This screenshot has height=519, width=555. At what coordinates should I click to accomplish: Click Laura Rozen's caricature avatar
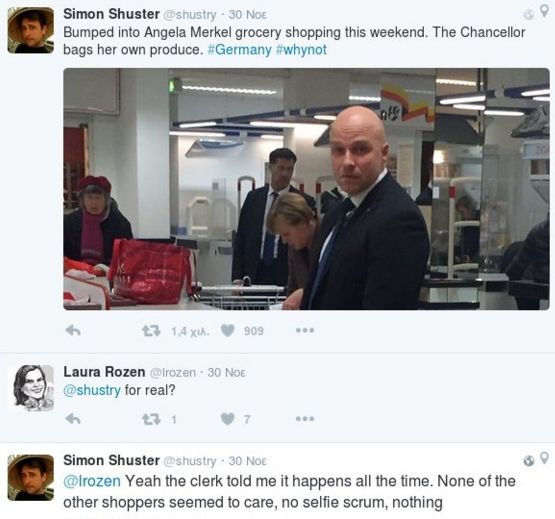coord(31,388)
